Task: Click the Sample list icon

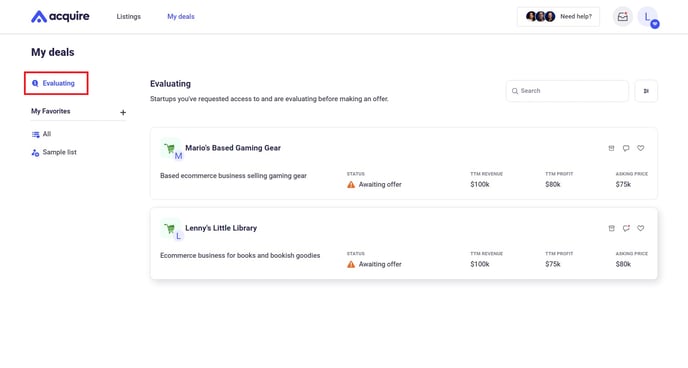Action: pyautogui.click(x=36, y=153)
